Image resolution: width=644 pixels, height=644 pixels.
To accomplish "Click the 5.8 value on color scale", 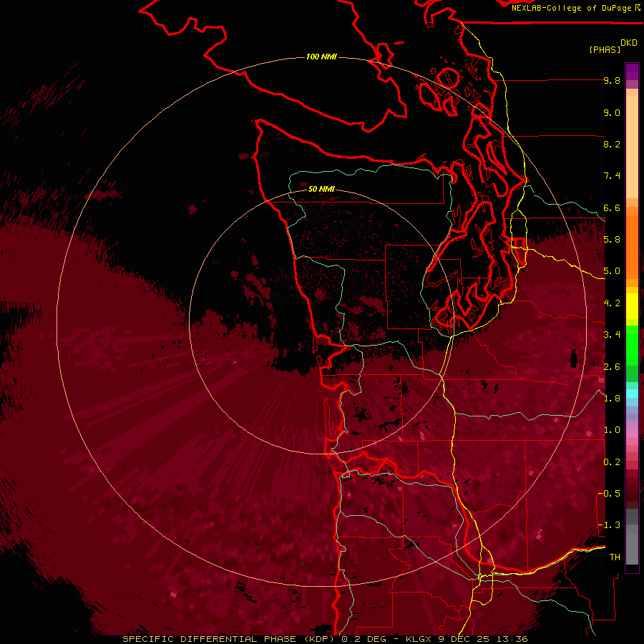I will (612, 240).
